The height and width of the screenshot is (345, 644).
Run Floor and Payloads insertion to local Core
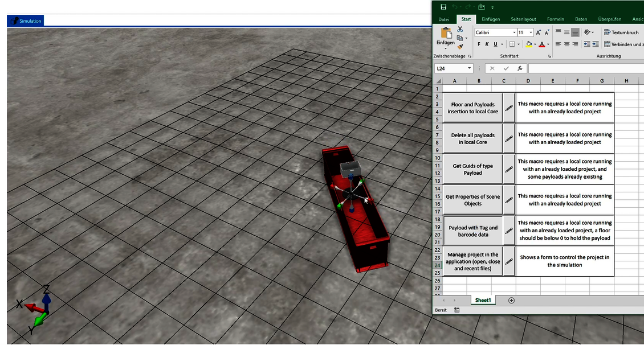click(472, 108)
